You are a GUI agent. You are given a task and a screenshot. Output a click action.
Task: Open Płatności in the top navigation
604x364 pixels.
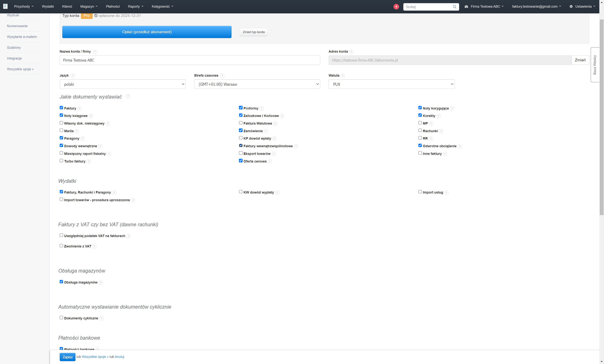[113, 7]
